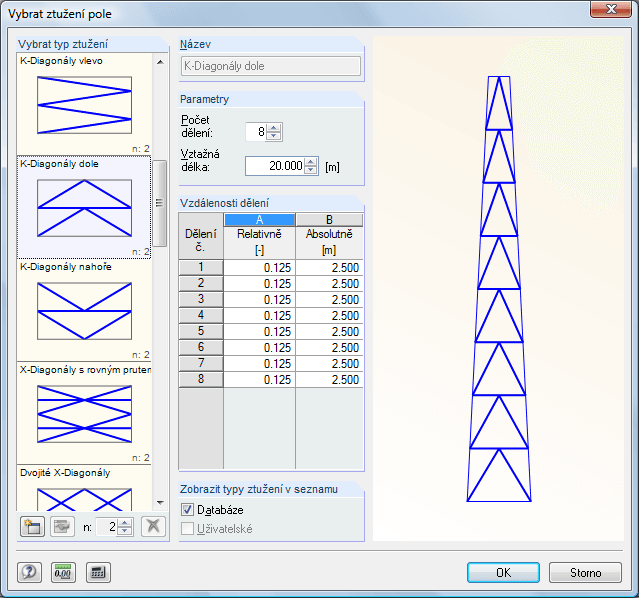Click Relativně cell 0.125 in row 6

coord(260,347)
